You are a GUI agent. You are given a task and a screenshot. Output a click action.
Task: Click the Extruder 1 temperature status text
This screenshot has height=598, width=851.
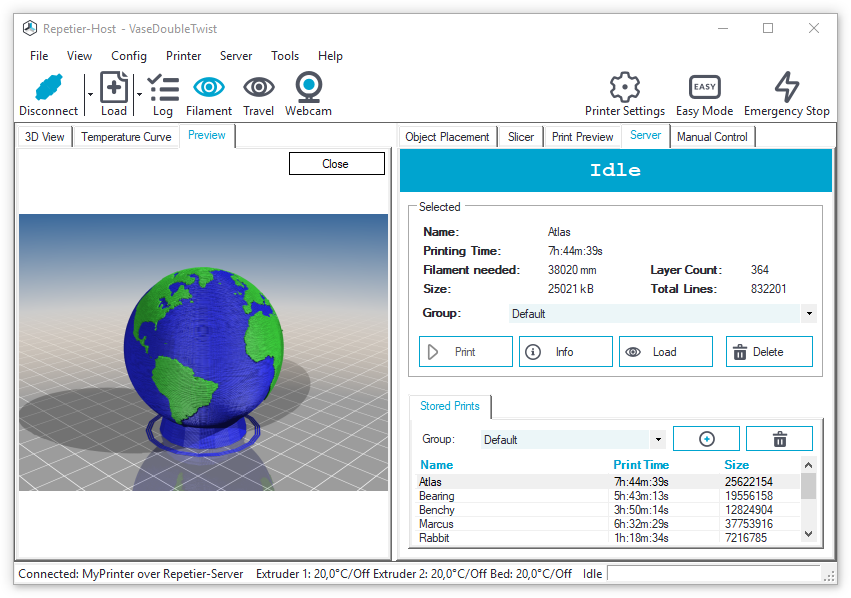tap(313, 574)
